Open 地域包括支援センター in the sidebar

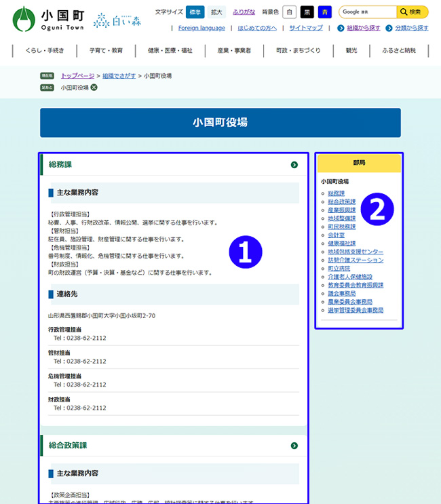[x=356, y=252]
